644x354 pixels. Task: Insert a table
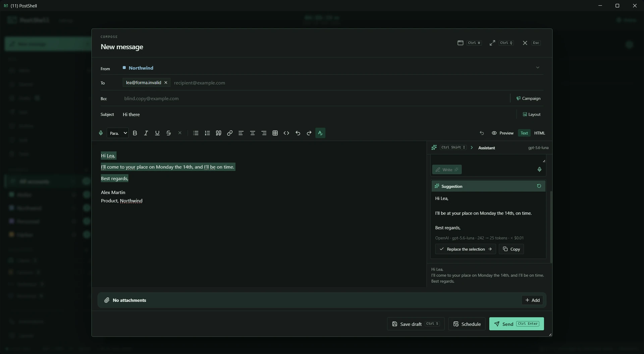275,133
